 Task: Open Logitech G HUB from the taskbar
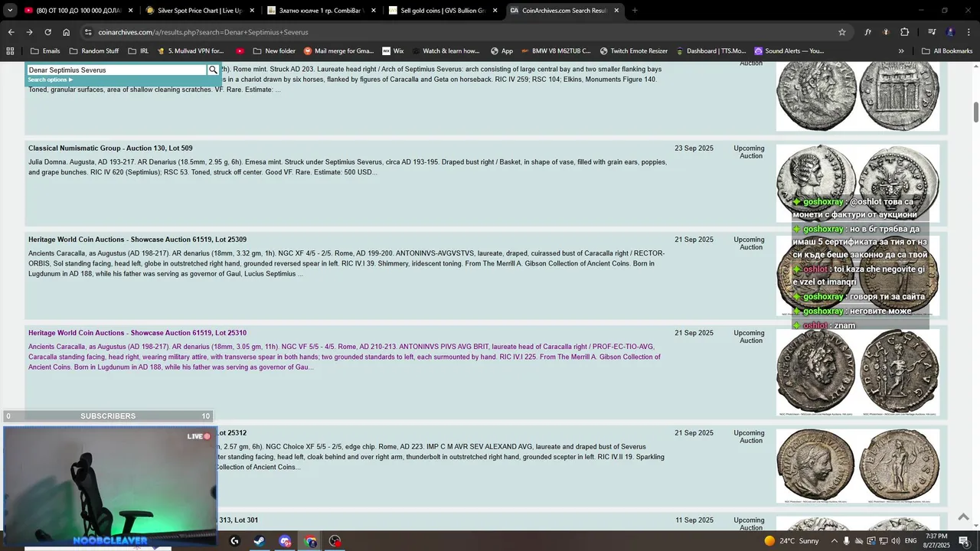234,541
